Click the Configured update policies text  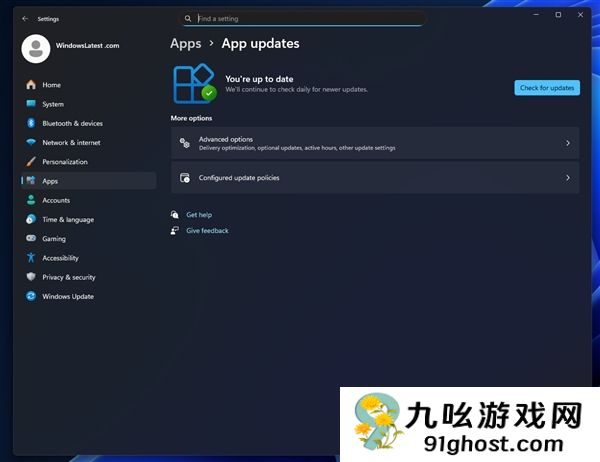[239, 178]
